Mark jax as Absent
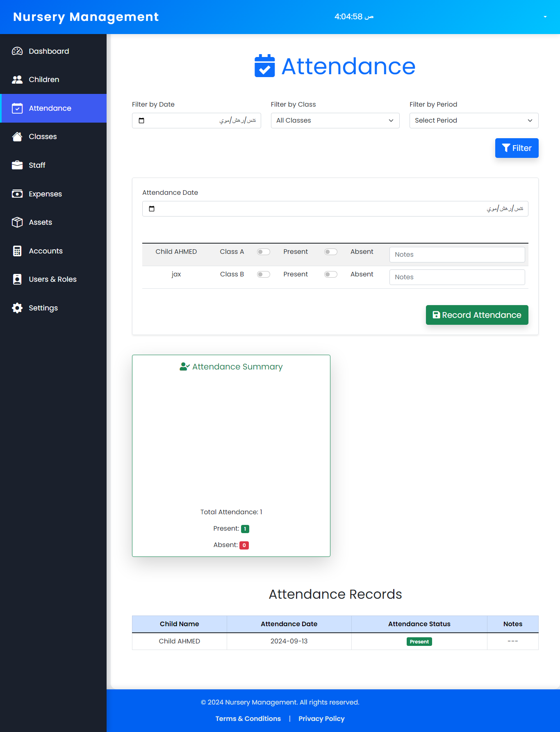 point(331,274)
